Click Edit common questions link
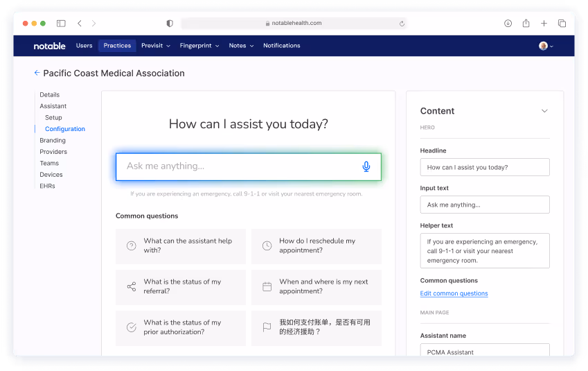Image resolution: width=588 pixels, height=371 pixels. pyautogui.click(x=454, y=293)
